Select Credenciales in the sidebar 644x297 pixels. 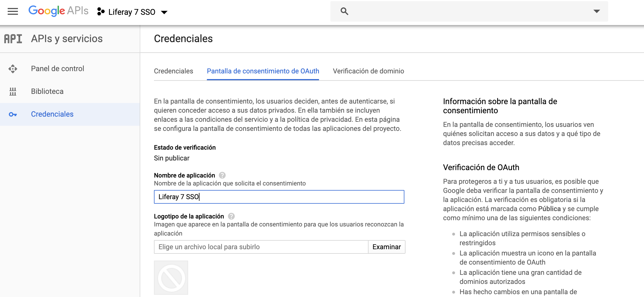coord(70,114)
